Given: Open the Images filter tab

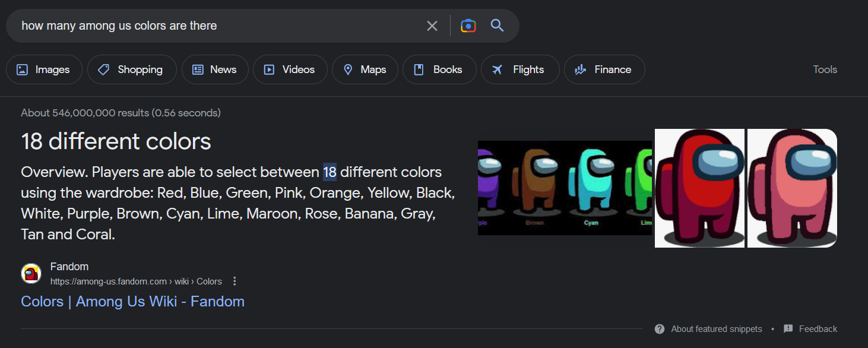Looking at the screenshot, I should (44, 69).
